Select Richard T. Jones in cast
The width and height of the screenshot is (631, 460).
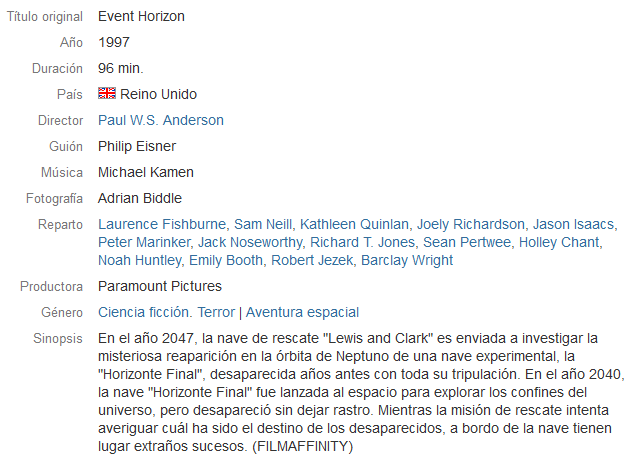coord(362,242)
